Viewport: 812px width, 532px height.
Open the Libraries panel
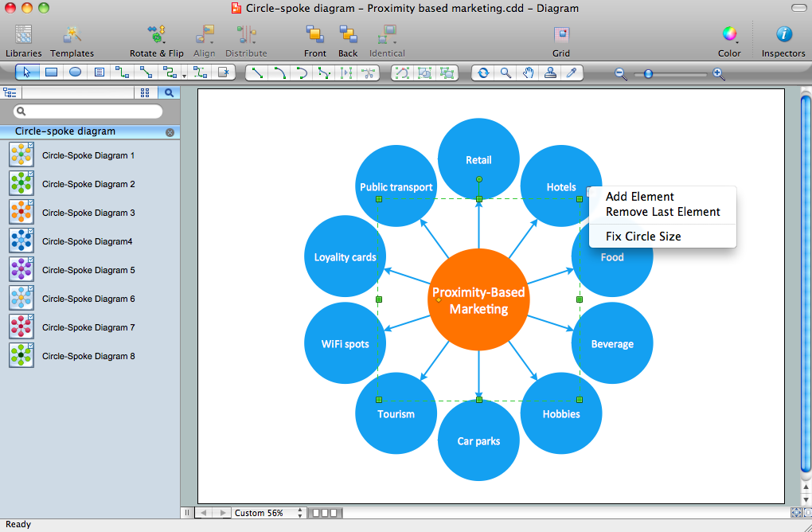(x=23, y=41)
